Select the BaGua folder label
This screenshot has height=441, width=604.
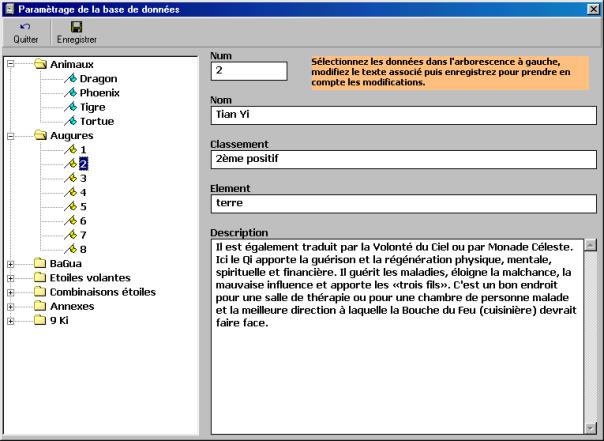65,263
